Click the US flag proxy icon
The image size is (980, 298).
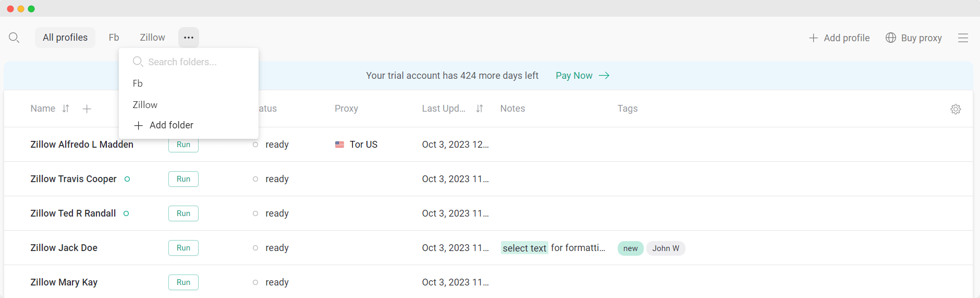tap(339, 145)
